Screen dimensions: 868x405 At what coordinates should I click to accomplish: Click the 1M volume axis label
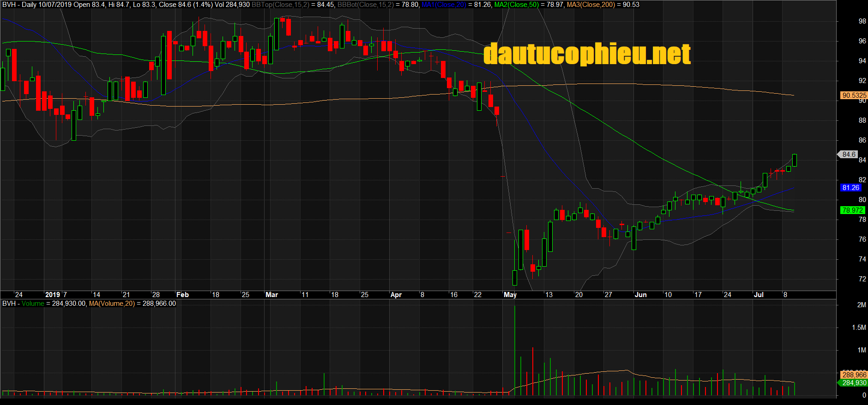coord(862,350)
